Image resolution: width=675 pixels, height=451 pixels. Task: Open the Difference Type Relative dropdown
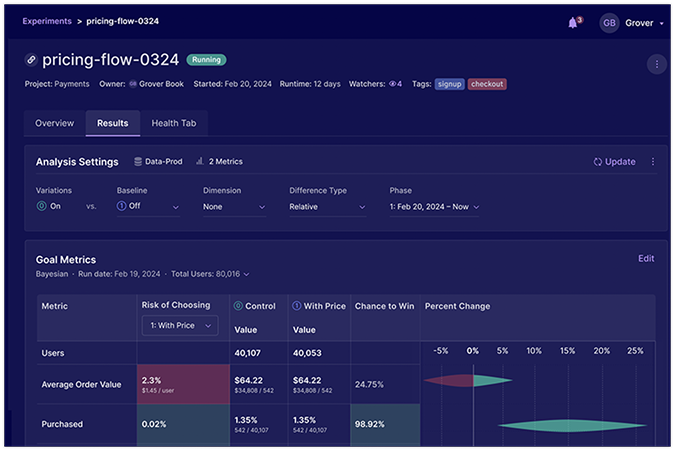tap(327, 207)
